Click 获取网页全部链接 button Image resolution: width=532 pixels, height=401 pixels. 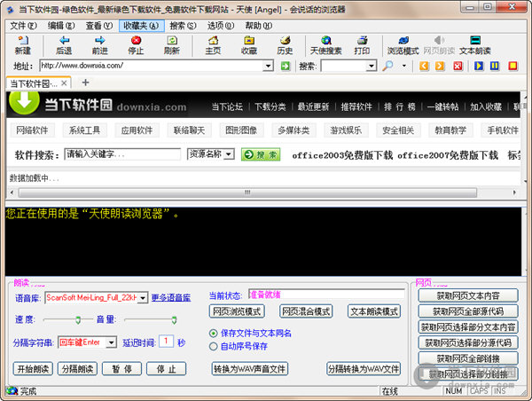coord(468,358)
